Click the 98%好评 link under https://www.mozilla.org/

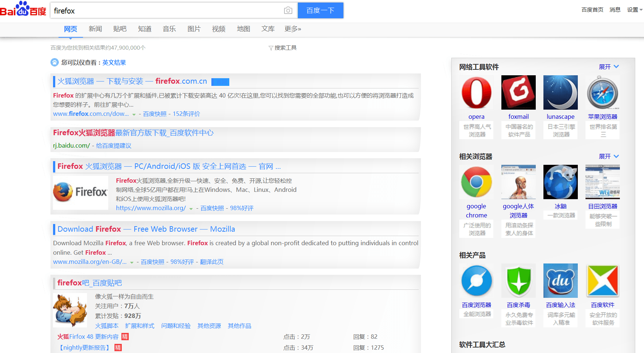click(x=242, y=208)
